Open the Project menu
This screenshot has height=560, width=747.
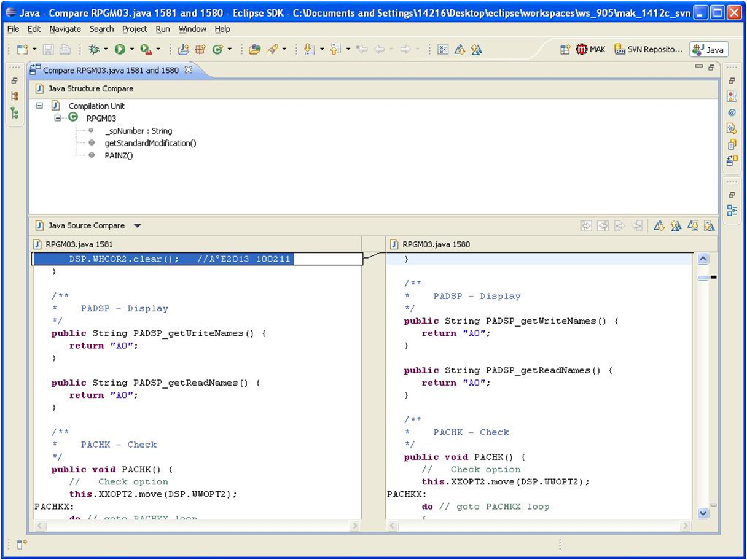135,29
